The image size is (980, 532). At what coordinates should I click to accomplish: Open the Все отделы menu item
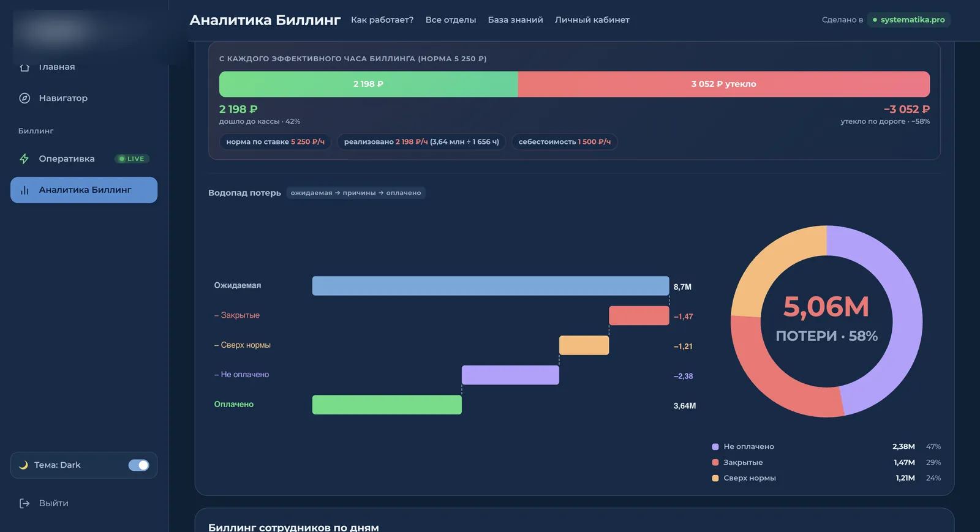451,20
